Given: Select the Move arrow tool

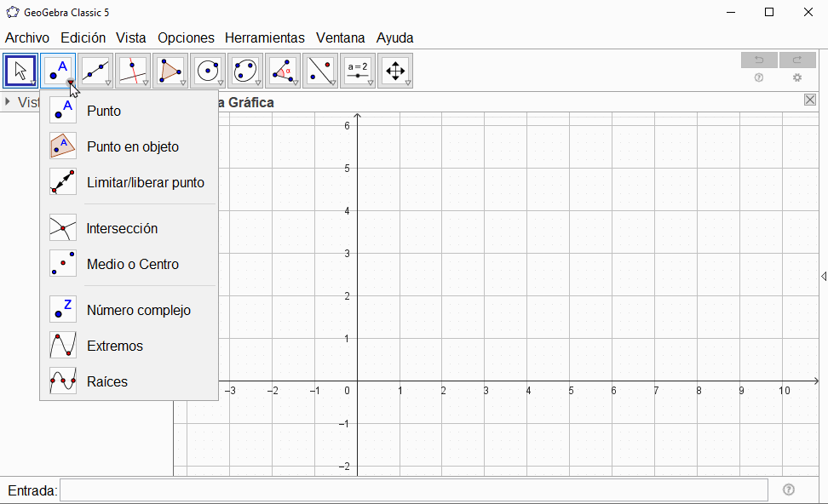Looking at the screenshot, I should tap(20, 71).
